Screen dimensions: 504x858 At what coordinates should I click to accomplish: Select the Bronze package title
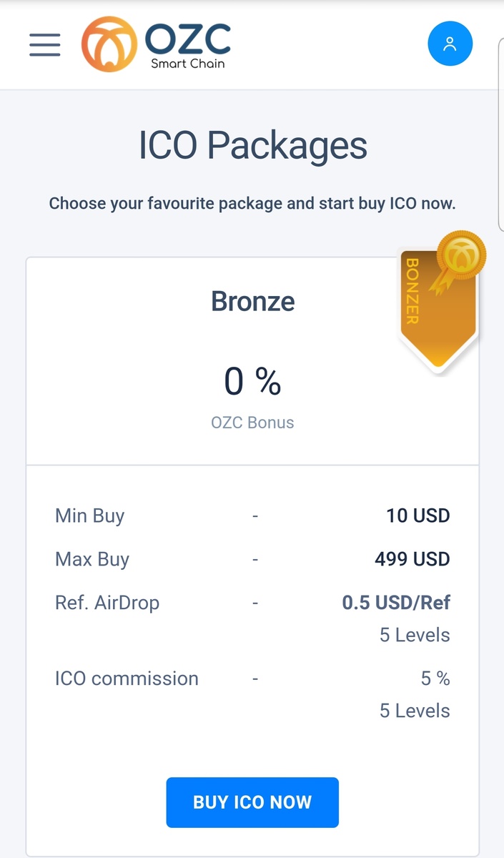[x=252, y=301]
